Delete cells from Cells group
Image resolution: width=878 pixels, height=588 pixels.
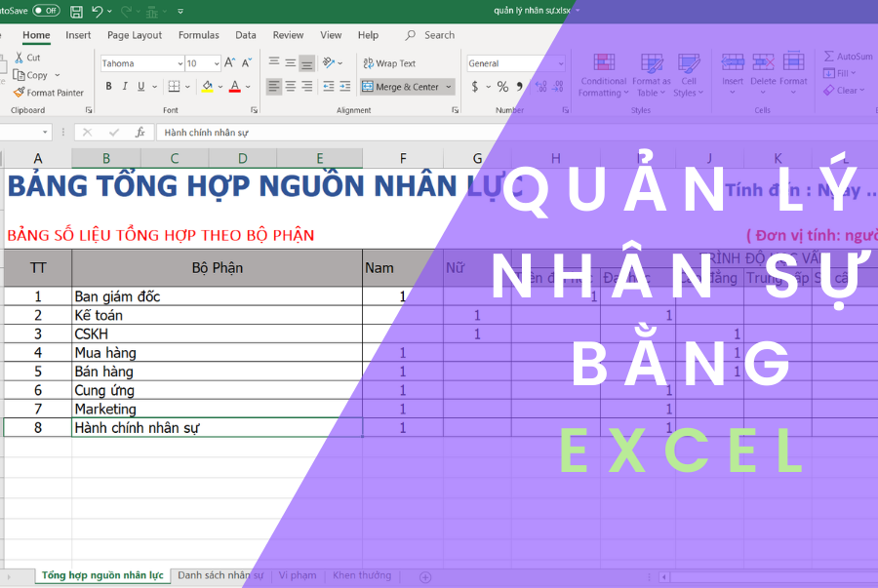(763, 74)
